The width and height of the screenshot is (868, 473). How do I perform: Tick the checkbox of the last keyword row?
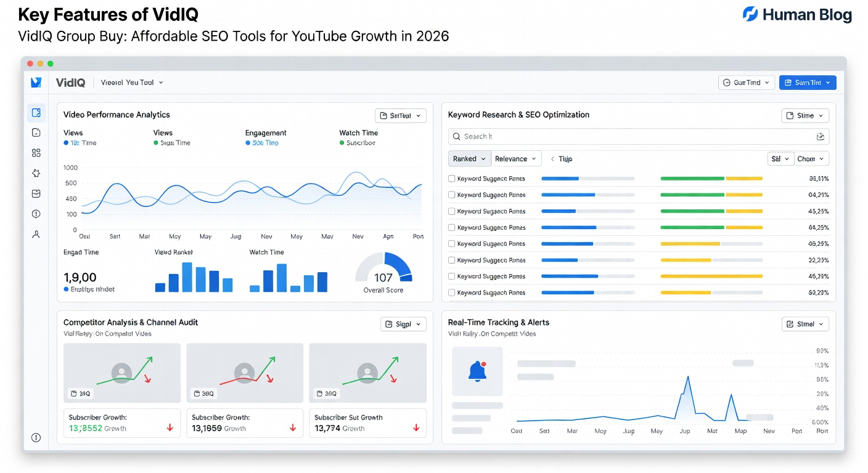tap(452, 293)
